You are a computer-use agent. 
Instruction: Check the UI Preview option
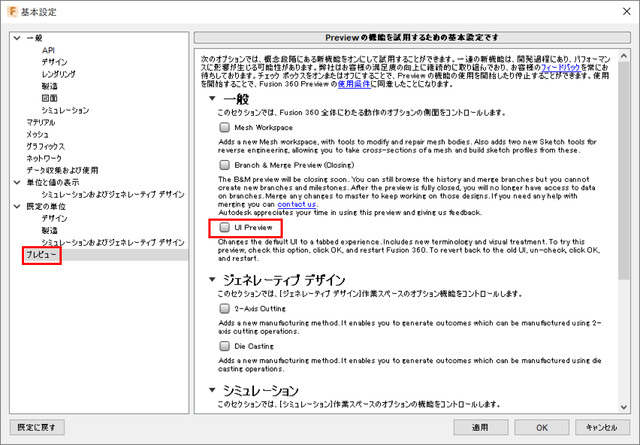(224, 227)
